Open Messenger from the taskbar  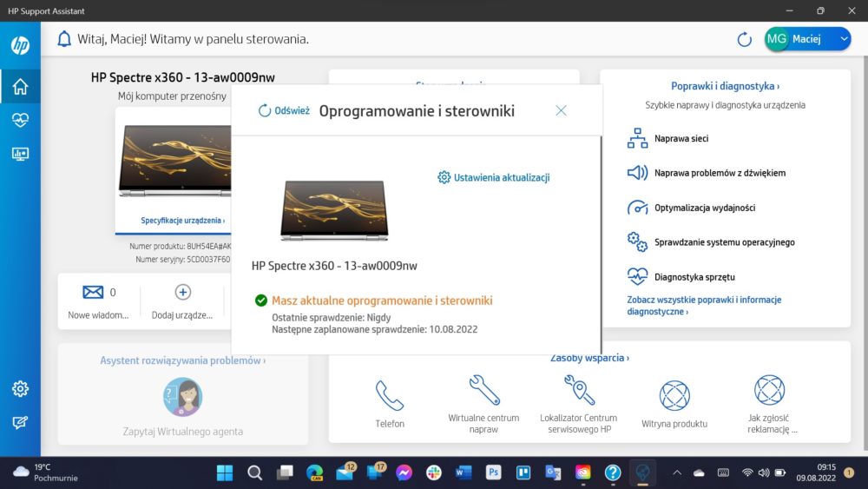coord(404,473)
